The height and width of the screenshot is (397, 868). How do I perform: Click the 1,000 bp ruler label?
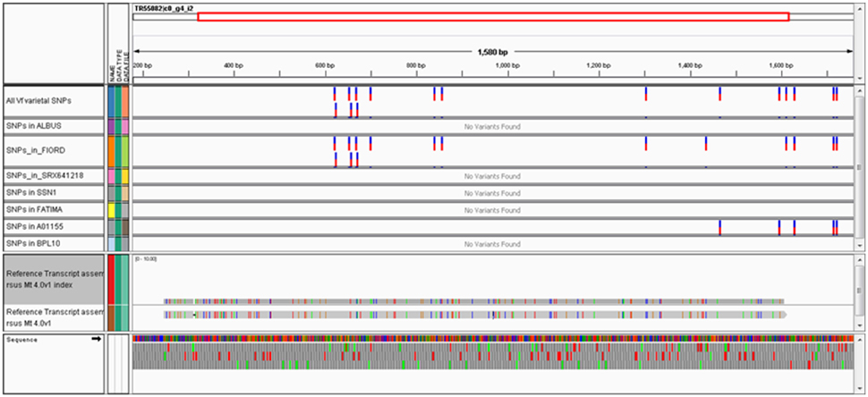pos(507,65)
